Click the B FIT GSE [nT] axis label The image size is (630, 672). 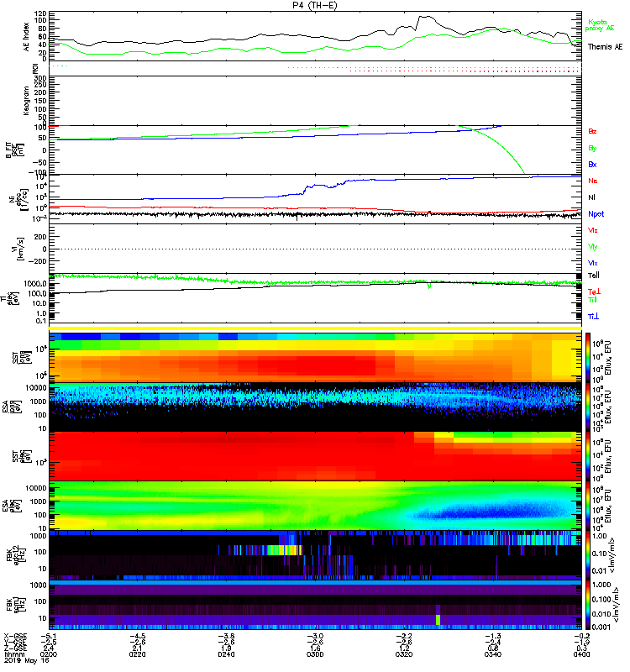tap(13, 150)
